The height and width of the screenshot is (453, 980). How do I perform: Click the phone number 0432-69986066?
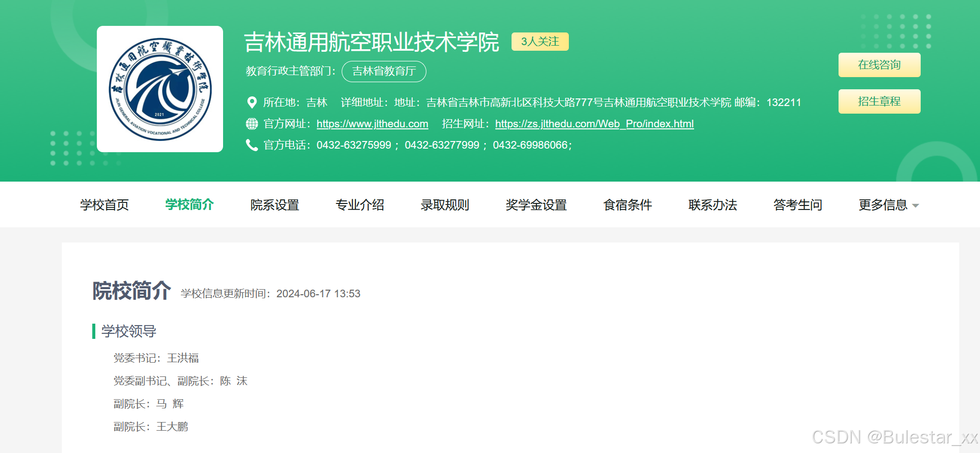coord(530,145)
